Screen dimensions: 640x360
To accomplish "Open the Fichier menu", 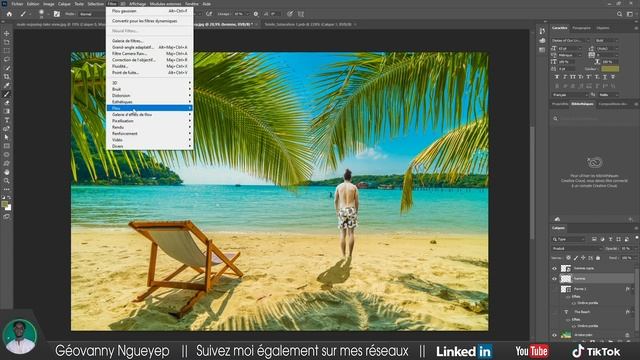I will click(17, 4).
